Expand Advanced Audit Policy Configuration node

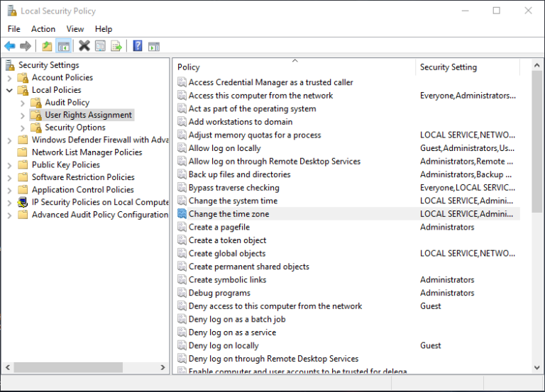(x=9, y=215)
